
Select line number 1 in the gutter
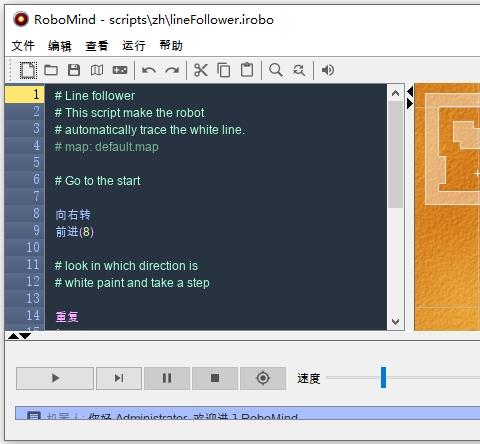(x=24, y=95)
